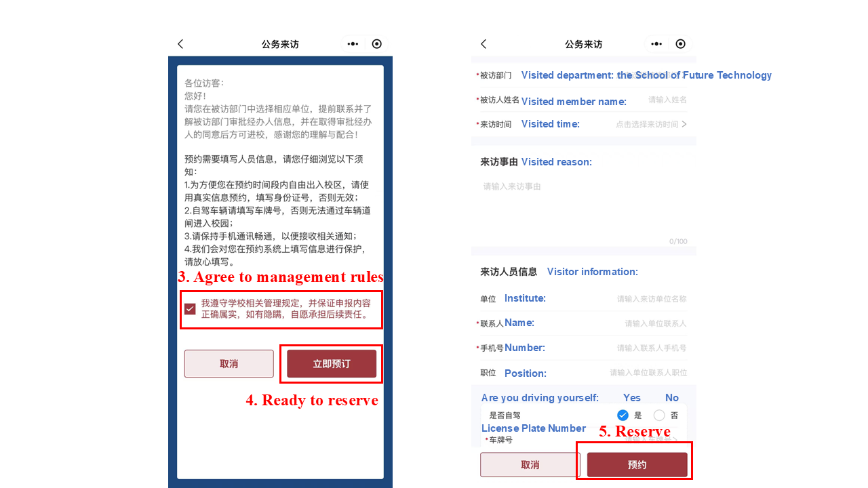Click the visit reason text area
This screenshot has width=868, height=488.
click(583, 203)
